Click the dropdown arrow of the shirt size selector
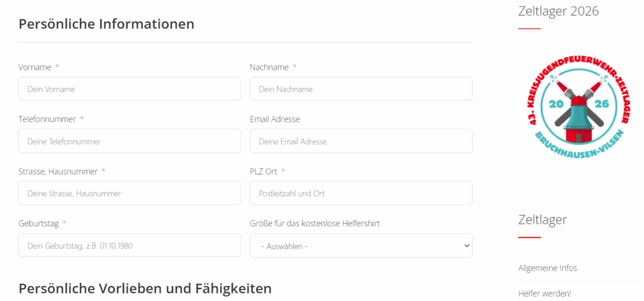This screenshot has width=644, height=301. click(x=466, y=246)
